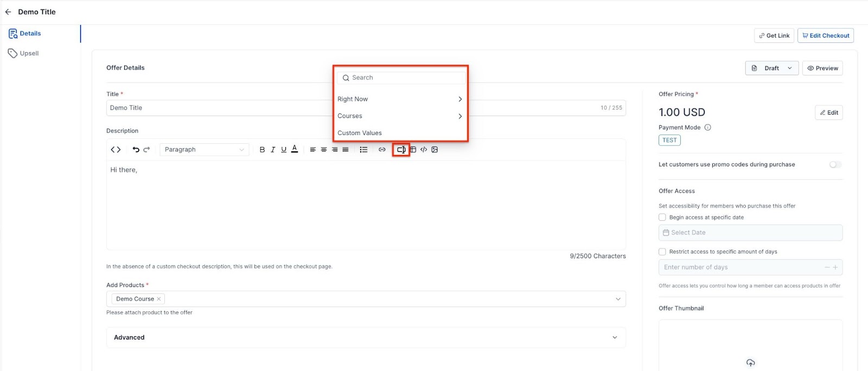The image size is (868, 371).
Task: Insert a hyperlink
Action: point(382,150)
